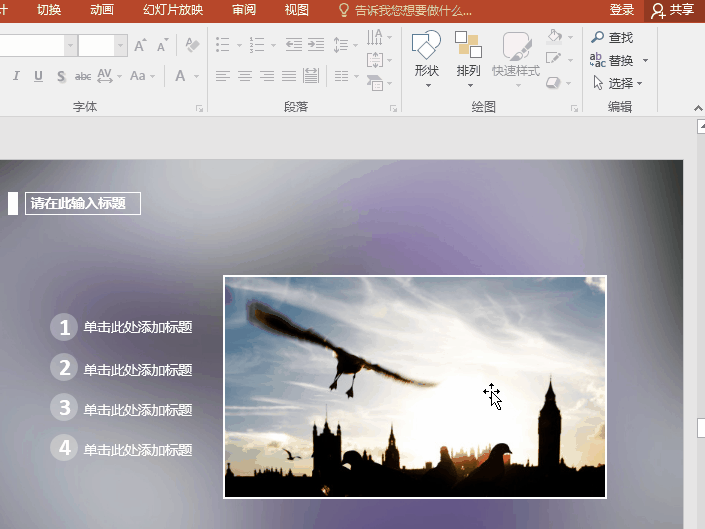Screen dimensions: 705x529
Task: Click the vertical scrollbar up arrow
Action: click(701, 127)
